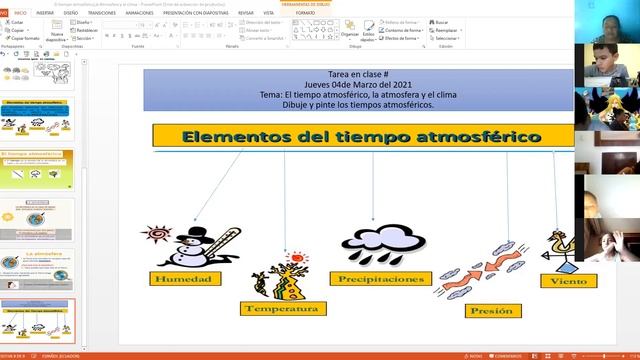Open the TRANSICIONES ribbon tab
The height and width of the screenshot is (360, 640).
tap(102, 13)
